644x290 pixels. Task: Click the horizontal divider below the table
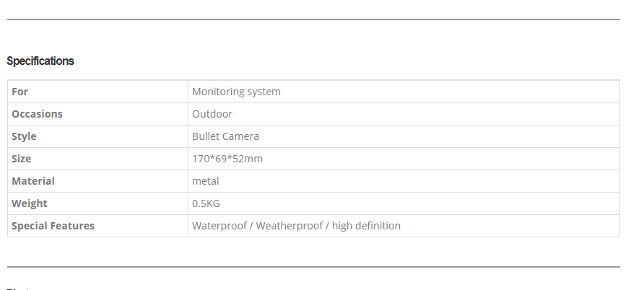point(313,267)
